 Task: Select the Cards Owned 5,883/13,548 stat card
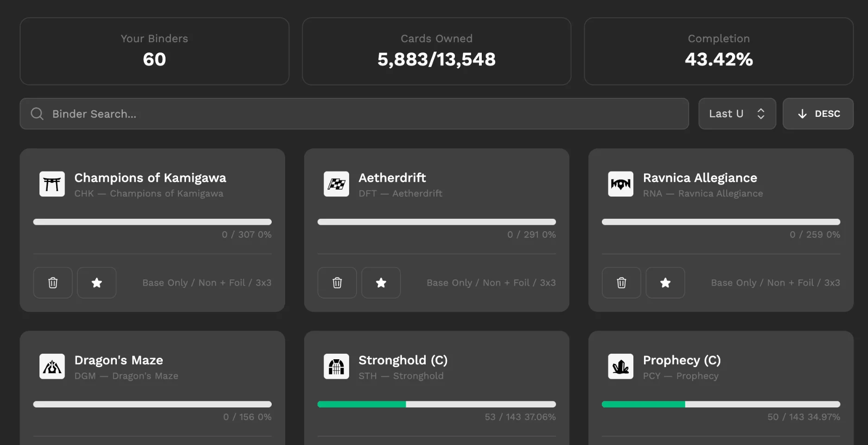[x=437, y=51]
